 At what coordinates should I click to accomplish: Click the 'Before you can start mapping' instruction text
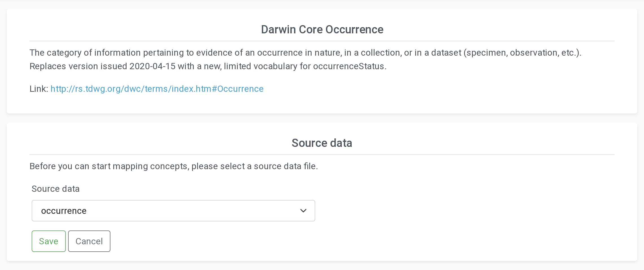click(174, 166)
